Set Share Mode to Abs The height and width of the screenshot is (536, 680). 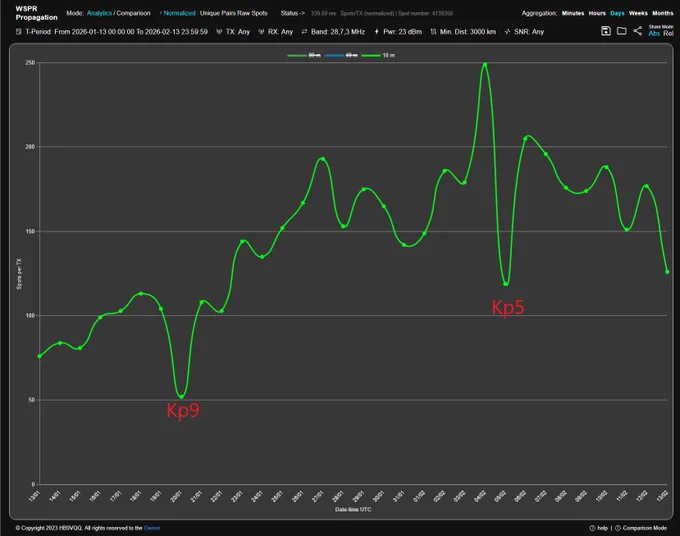pos(654,33)
